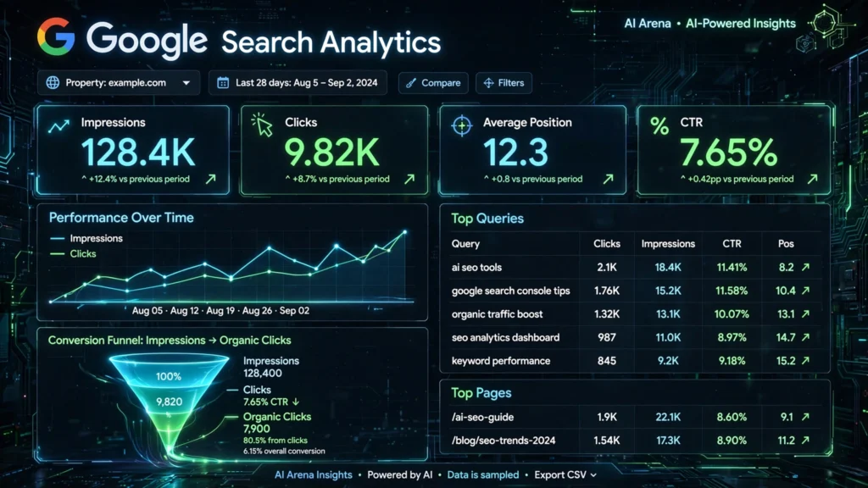Image resolution: width=868 pixels, height=488 pixels.
Task: Click the hexagon circuit icon at top right
Action: [825, 23]
